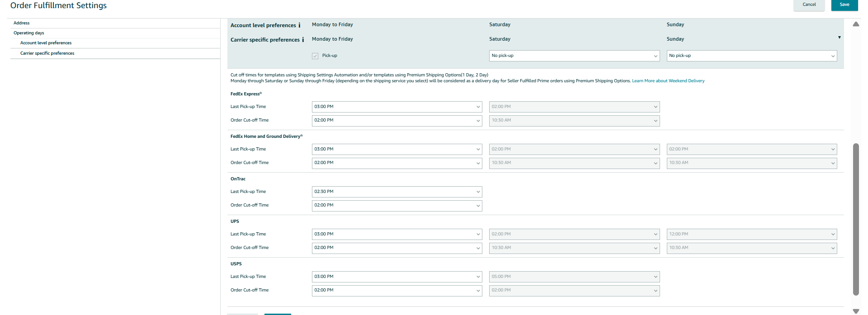
Task: Collapse the Carrier specific preferences section arrow
Action: [x=839, y=38]
